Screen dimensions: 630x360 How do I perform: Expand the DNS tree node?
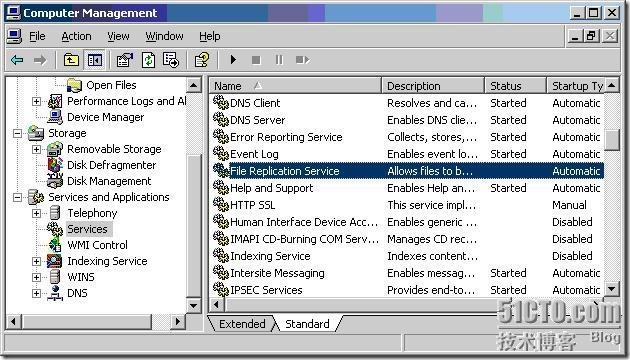[x=36, y=293]
